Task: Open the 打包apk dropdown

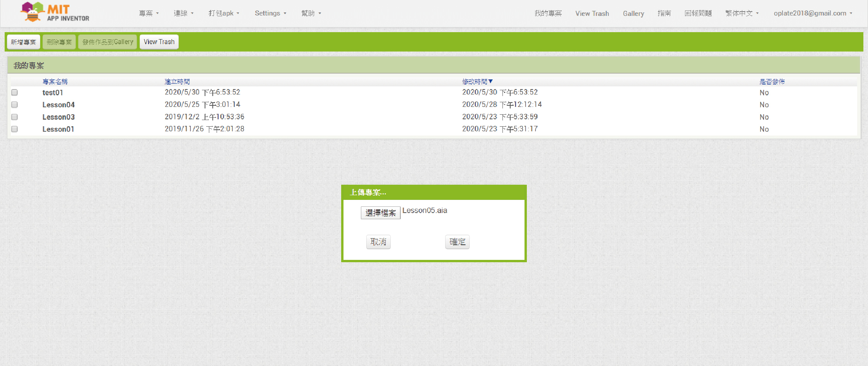Action: click(x=224, y=13)
